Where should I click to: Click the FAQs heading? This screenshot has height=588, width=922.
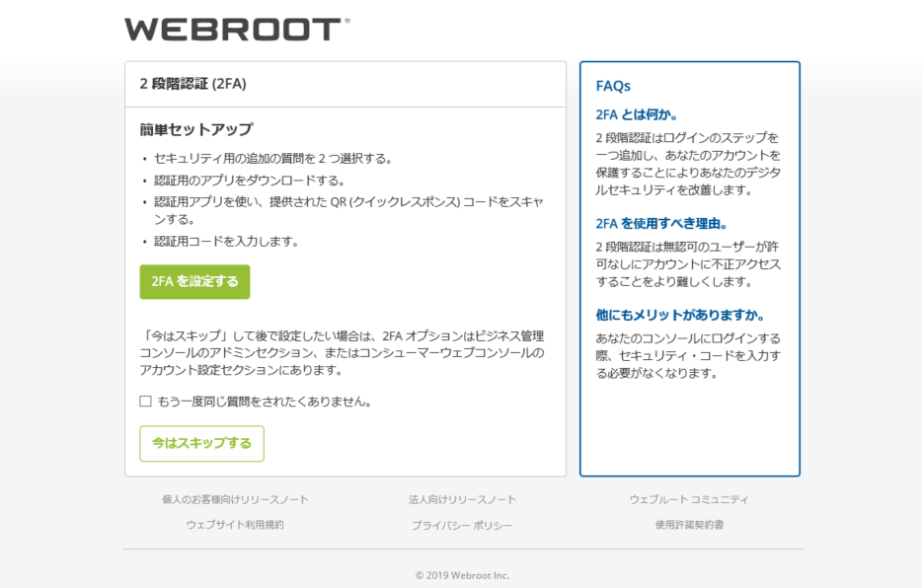click(x=613, y=87)
